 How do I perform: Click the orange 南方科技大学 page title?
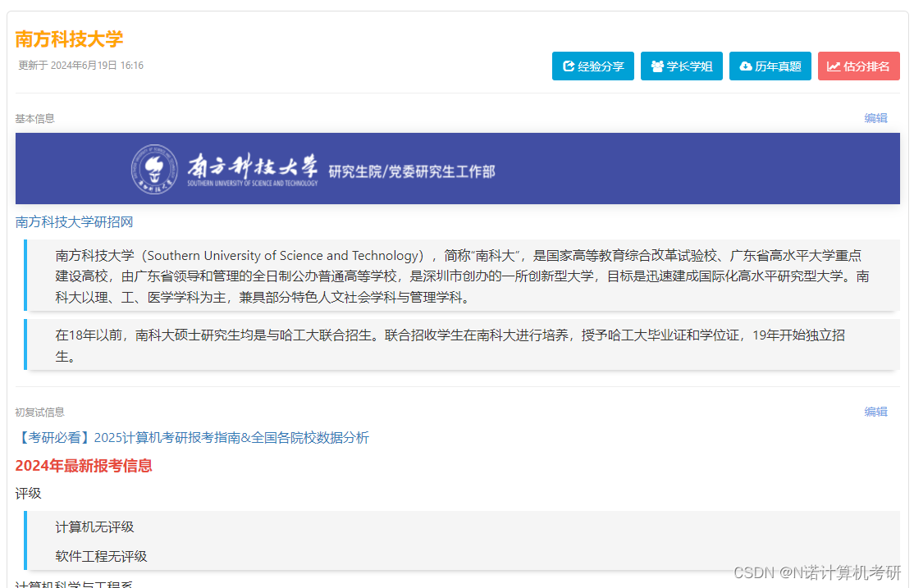pos(70,39)
